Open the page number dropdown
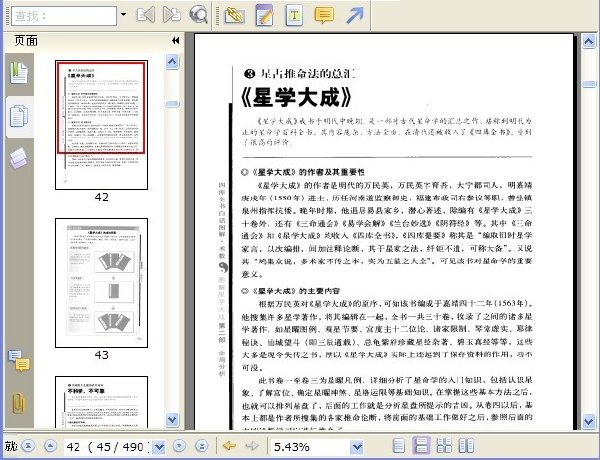This screenshot has height=460, width=600. (158, 447)
